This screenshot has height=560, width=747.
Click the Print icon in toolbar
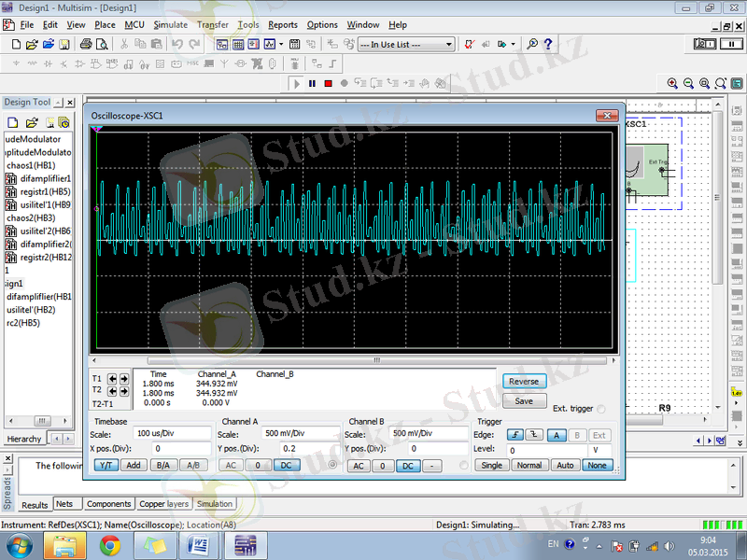coord(87,44)
